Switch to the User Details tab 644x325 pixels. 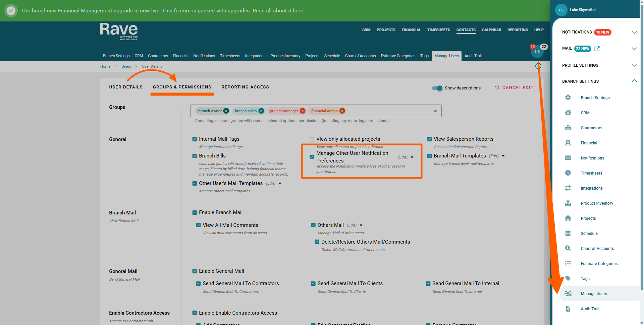pyautogui.click(x=126, y=87)
